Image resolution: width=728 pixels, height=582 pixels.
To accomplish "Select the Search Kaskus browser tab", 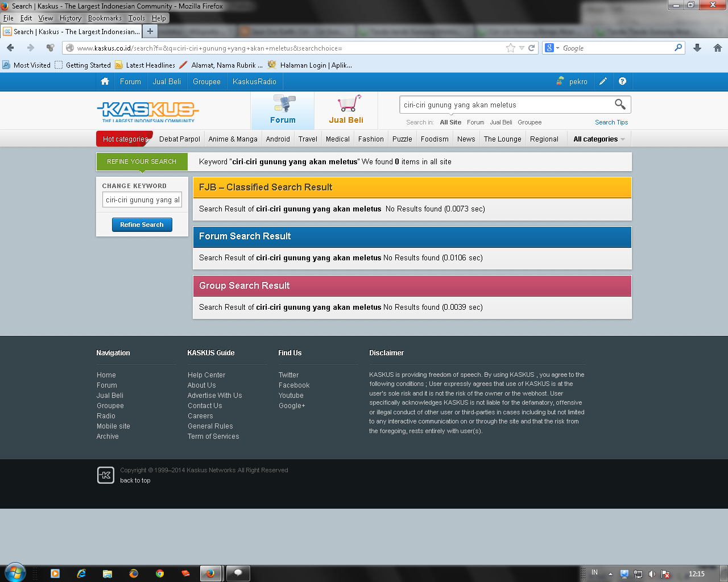I will click(x=71, y=32).
